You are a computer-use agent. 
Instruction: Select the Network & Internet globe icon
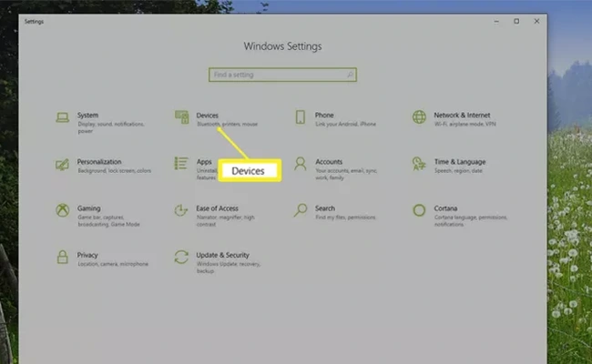[x=419, y=116]
